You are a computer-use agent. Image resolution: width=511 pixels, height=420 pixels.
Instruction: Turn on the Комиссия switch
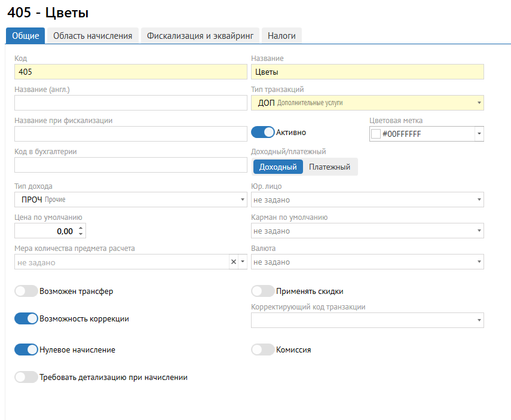(263, 350)
